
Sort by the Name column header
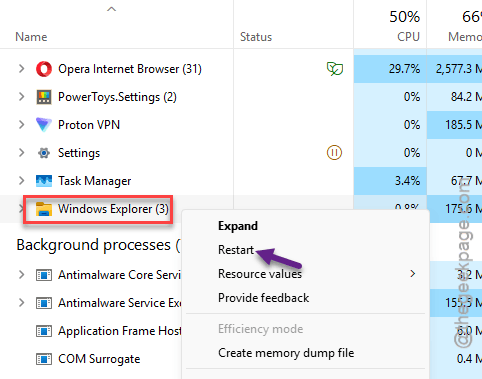pyautogui.click(x=31, y=37)
